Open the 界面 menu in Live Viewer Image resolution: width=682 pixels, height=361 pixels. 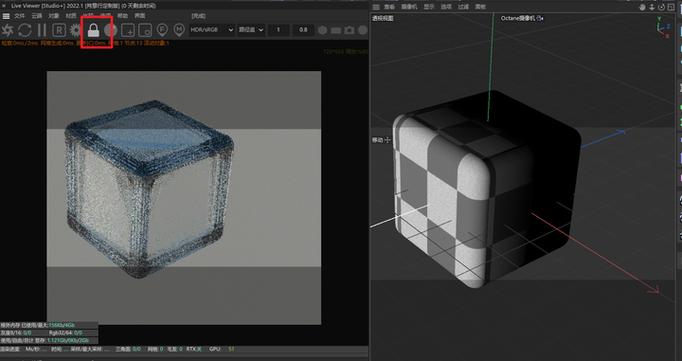[140, 16]
